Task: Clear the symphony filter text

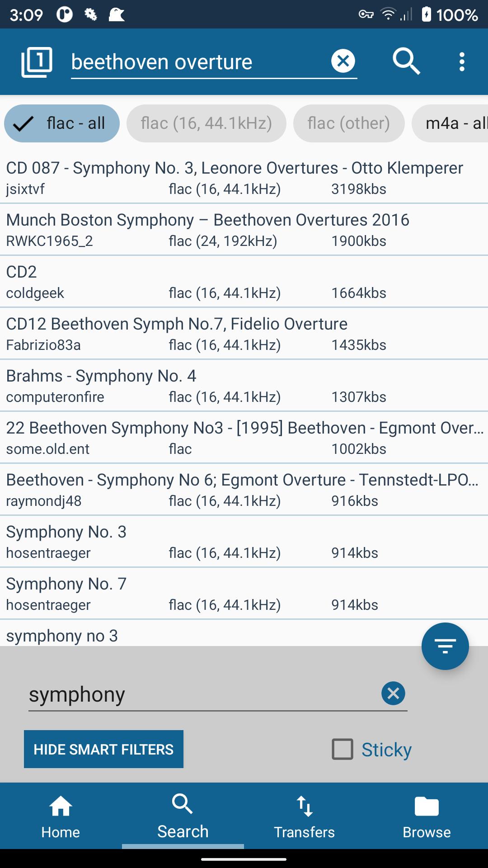Action: click(393, 693)
